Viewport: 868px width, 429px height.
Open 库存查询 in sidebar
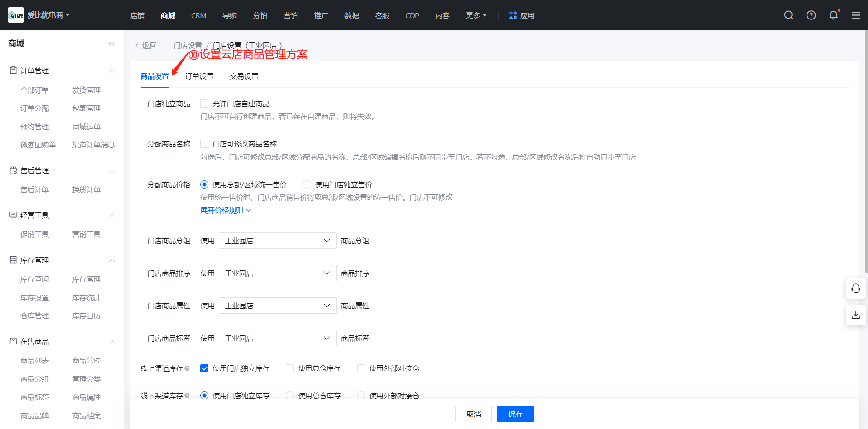(x=34, y=279)
